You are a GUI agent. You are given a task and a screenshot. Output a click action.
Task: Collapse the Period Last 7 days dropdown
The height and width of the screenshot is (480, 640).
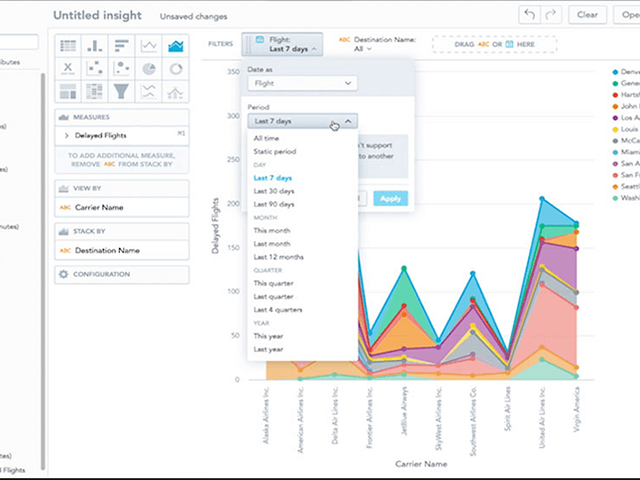301,120
